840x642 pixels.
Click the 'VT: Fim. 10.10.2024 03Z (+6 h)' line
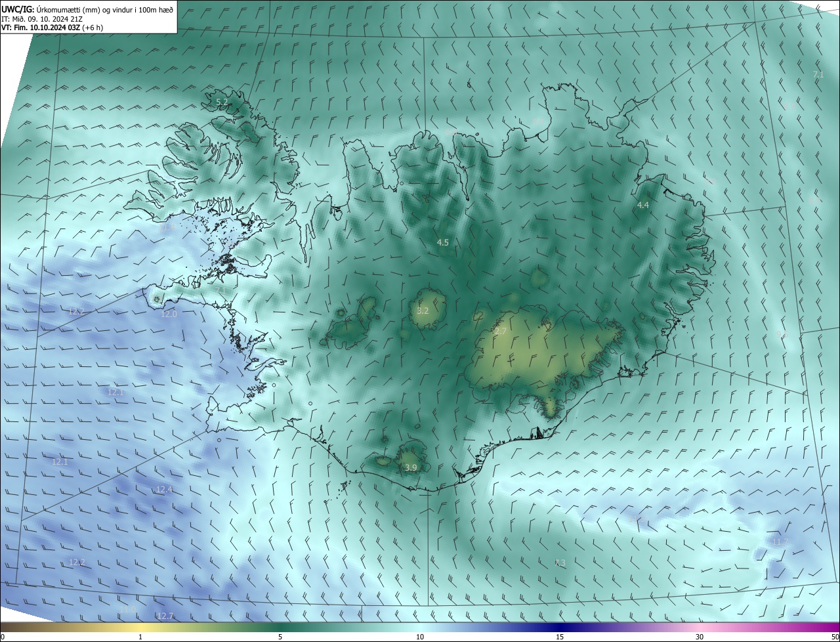52,28
